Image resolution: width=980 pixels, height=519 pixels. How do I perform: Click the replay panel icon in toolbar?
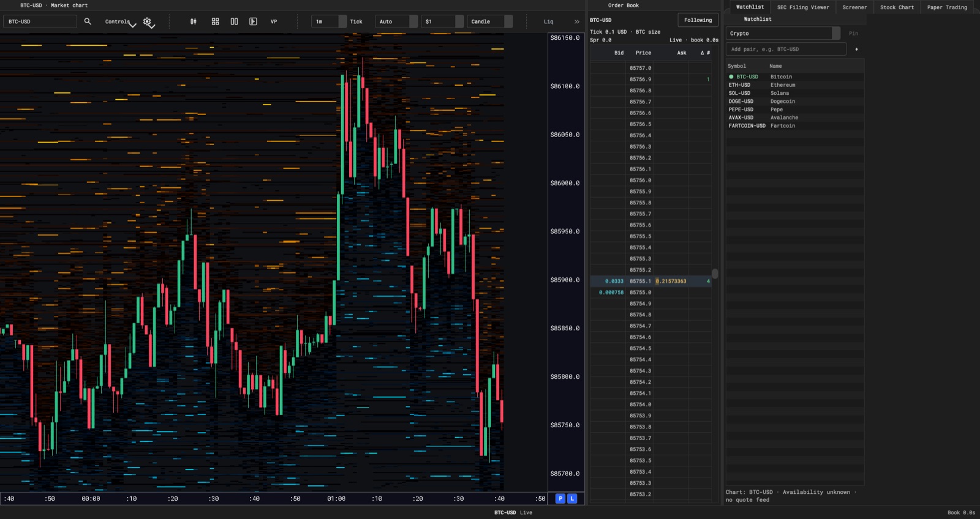[253, 21]
